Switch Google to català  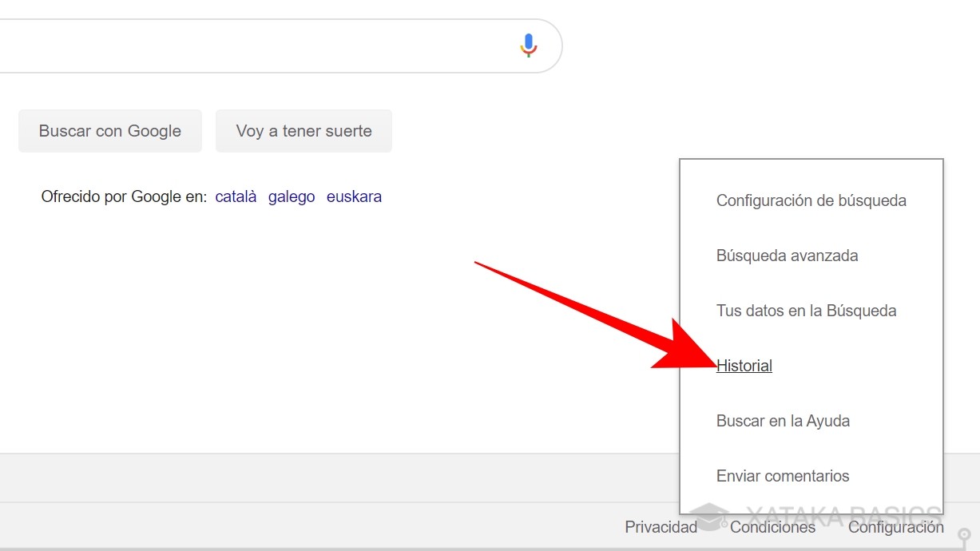point(236,196)
